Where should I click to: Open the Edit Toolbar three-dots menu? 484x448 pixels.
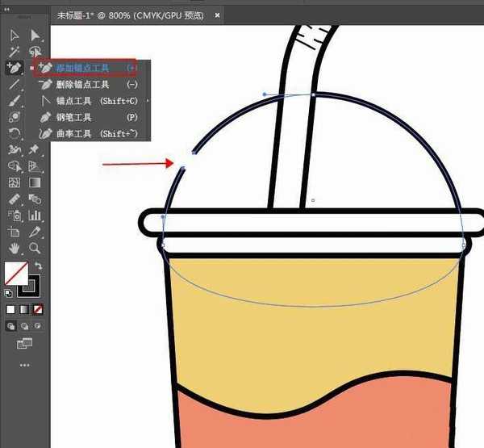pos(24,365)
